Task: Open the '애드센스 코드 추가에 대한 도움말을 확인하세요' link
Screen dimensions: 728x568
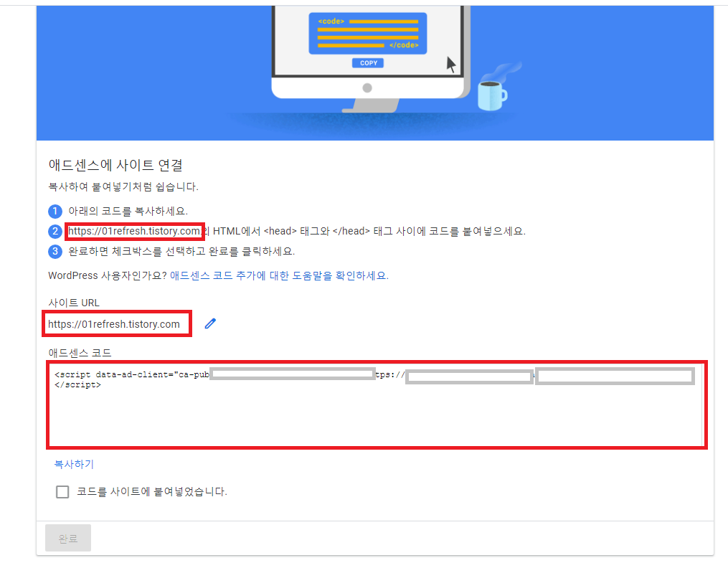Action: pos(279,275)
